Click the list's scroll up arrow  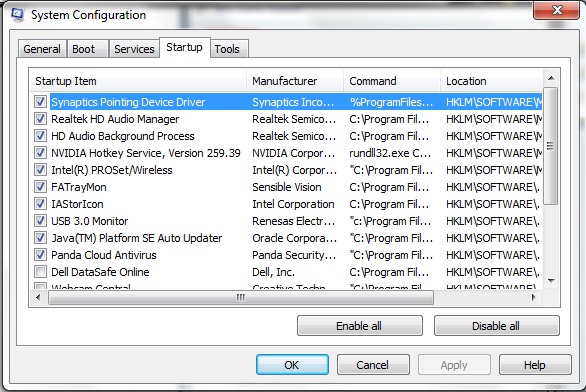551,78
